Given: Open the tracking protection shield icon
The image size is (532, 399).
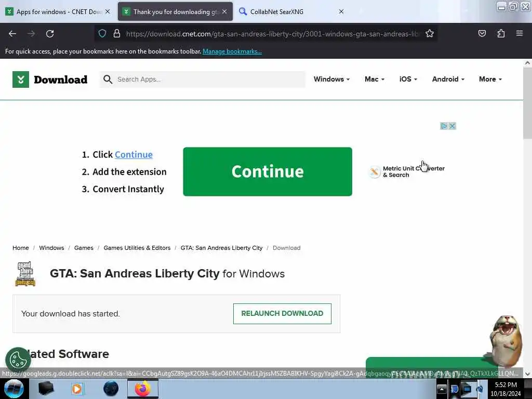Looking at the screenshot, I should tap(102, 34).
